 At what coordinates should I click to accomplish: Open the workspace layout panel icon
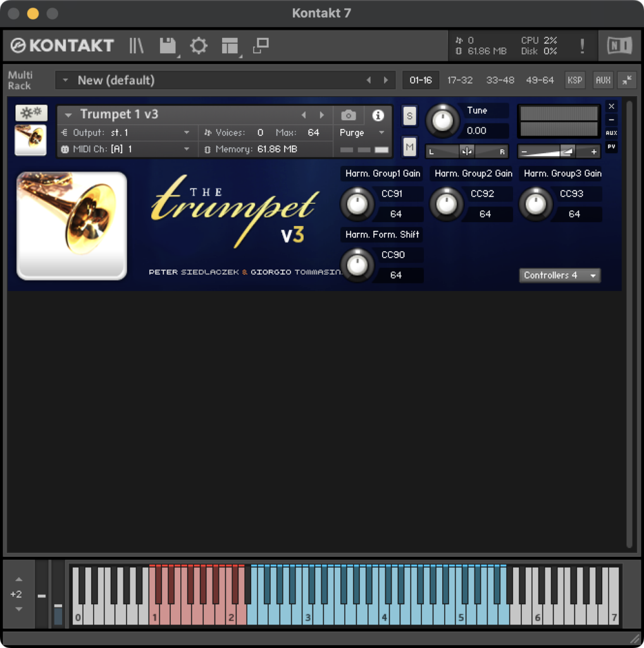click(230, 46)
